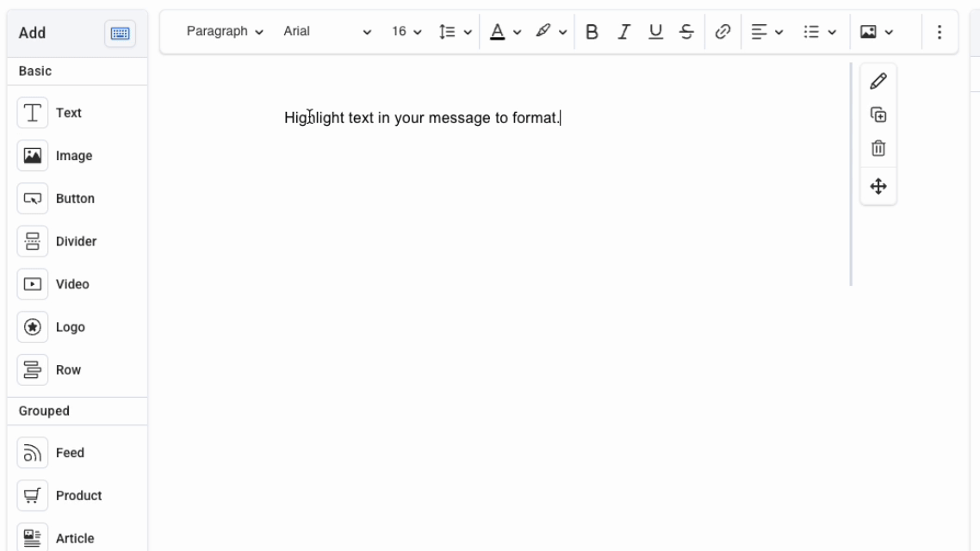The height and width of the screenshot is (551, 980).
Task: Open the Paragraph style dropdown
Action: [x=225, y=32]
